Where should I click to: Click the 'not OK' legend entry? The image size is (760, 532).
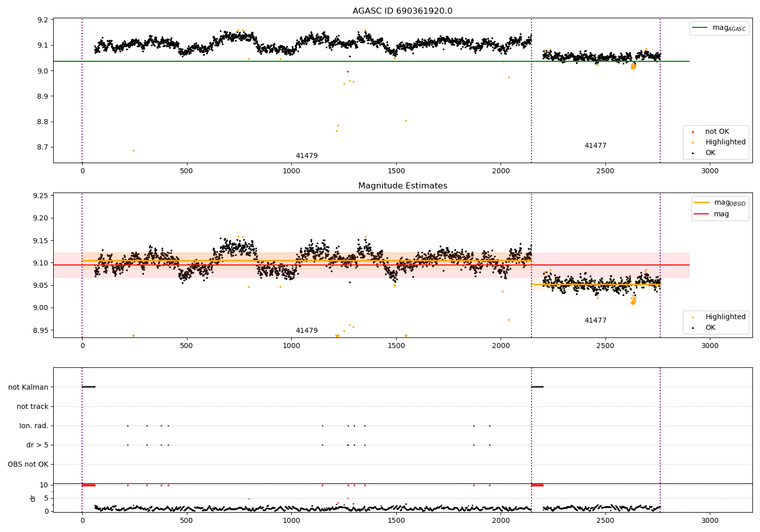point(717,132)
